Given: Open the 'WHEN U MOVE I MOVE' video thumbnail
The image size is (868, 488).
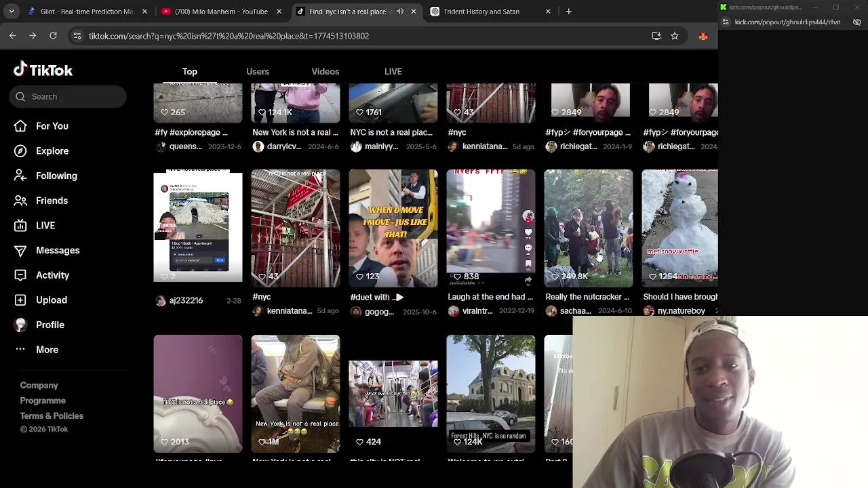Looking at the screenshot, I should [393, 228].
